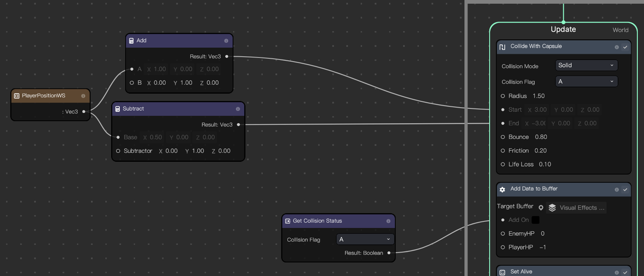Click the Friction value 0.20

click(540, 150)
